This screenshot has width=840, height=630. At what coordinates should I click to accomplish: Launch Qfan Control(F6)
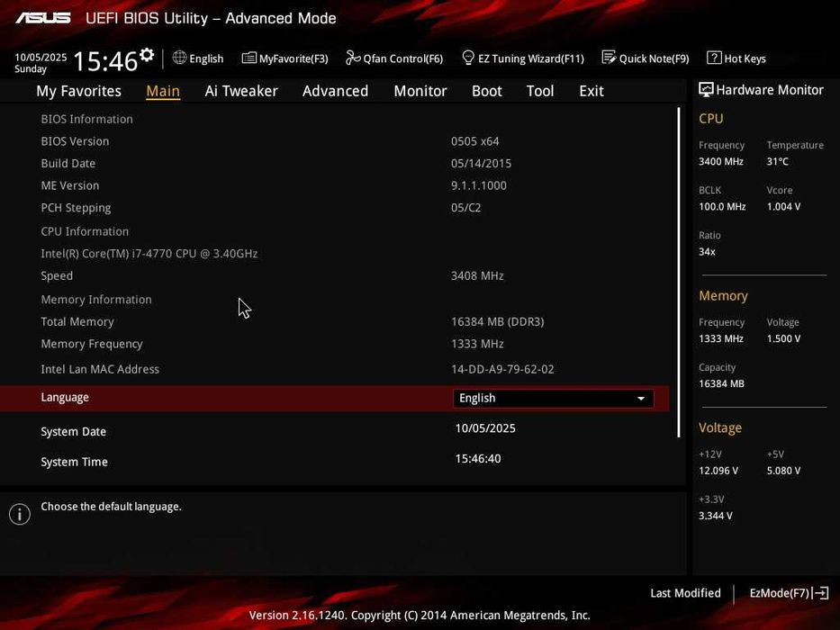[394, 58]
